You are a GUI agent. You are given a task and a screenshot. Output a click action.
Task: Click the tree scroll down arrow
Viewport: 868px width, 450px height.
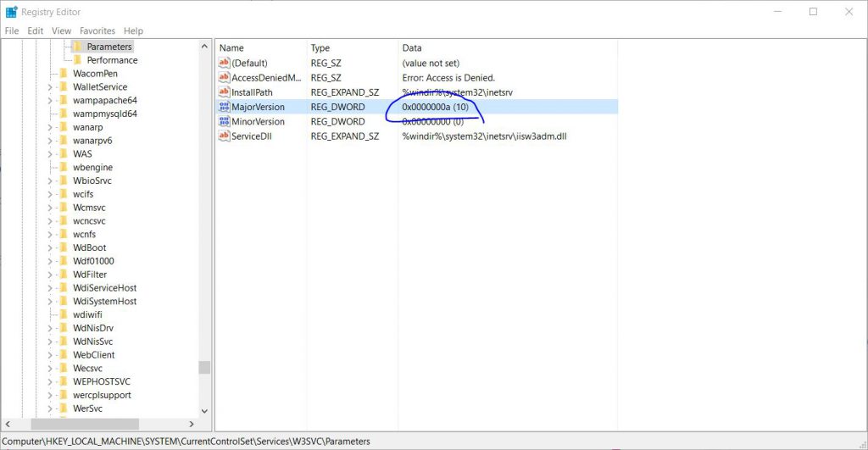coord(204,411)
